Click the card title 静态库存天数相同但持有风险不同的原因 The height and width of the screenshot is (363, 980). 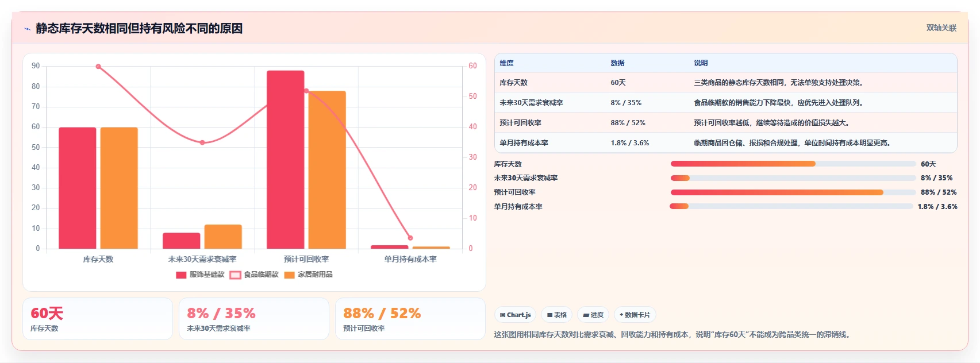139,28
